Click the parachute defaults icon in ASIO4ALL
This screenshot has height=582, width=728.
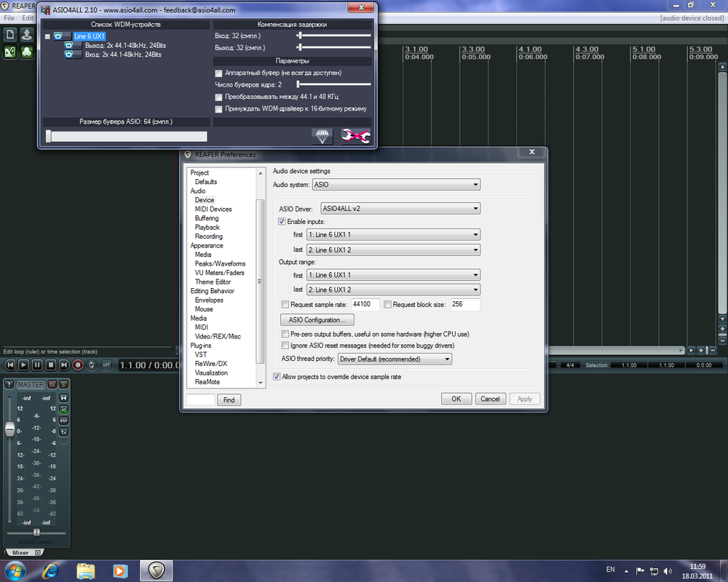323,136
